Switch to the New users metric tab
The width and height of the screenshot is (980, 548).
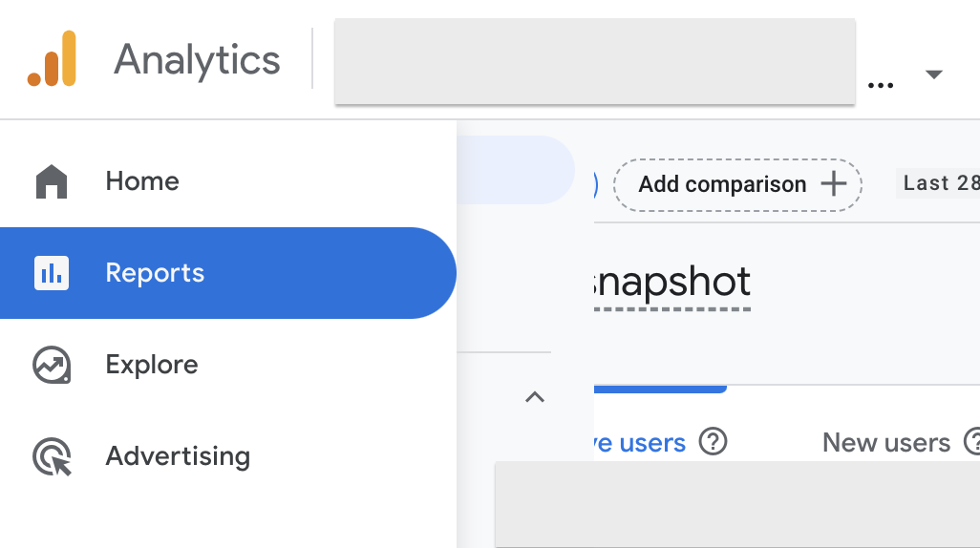tap(885, 443)
